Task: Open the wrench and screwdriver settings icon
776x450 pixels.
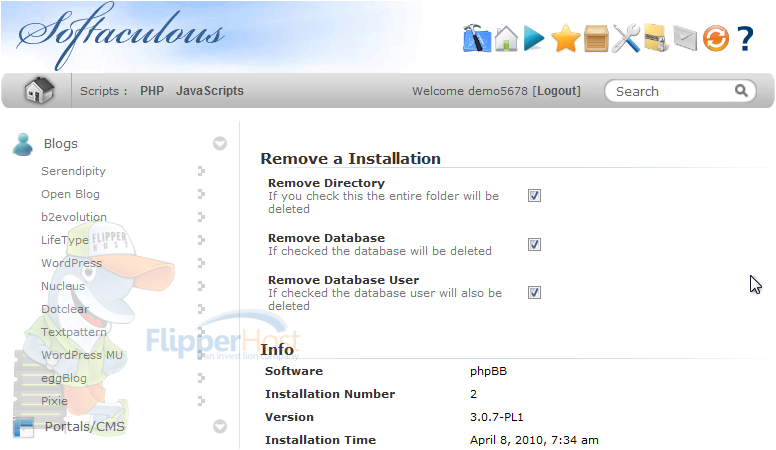Action: tap(626, 38)
